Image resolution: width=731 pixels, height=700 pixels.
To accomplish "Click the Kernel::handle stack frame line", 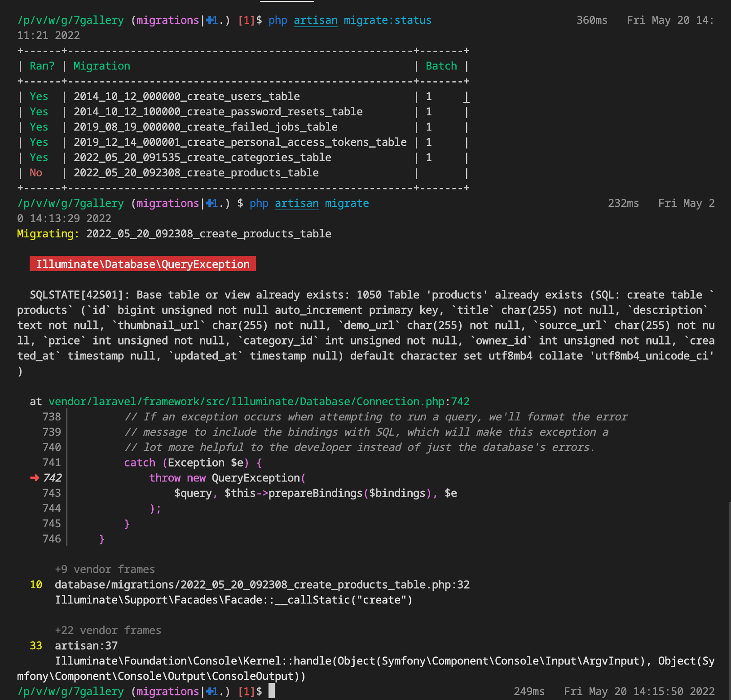I will tap(366, 669).
